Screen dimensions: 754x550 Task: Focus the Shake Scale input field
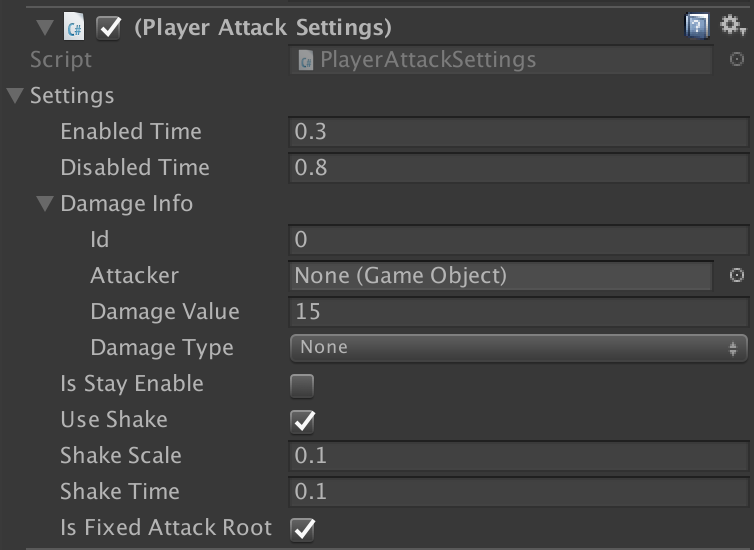[519, 455]
